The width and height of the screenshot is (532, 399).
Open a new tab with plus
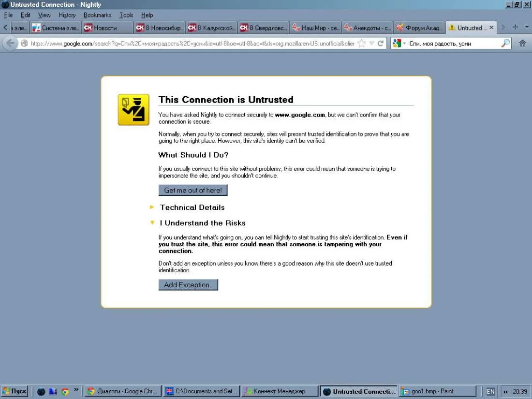[x=515, y=27]
